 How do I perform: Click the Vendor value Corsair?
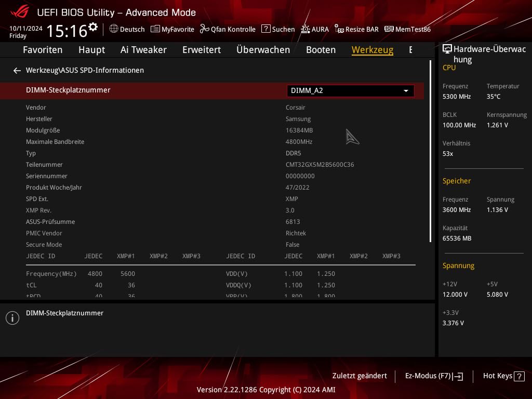point(295,108)
